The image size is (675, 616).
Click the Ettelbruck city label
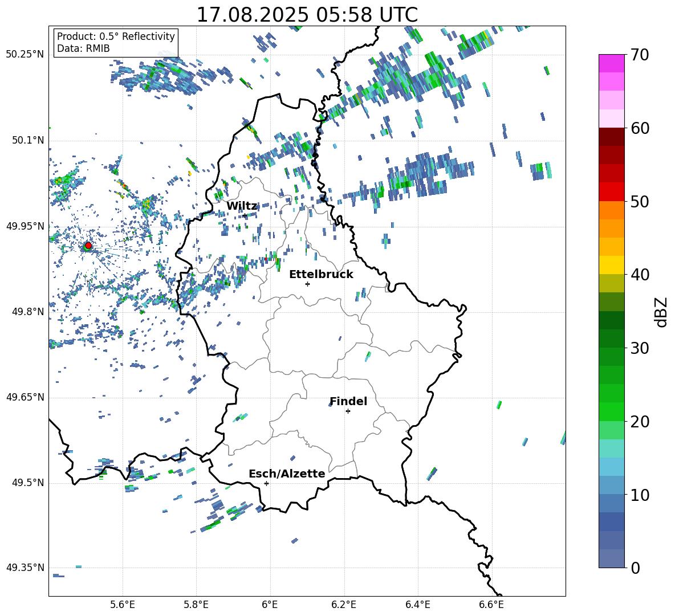pos(321,275)
